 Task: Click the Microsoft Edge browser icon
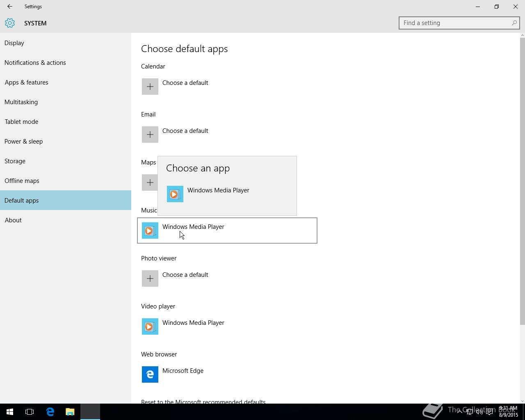pyautogui.click(x=150, y=374)
